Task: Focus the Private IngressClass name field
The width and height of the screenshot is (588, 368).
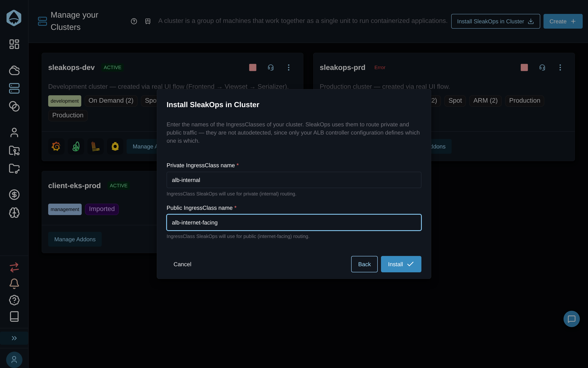Action: click(x=294, y=180)
